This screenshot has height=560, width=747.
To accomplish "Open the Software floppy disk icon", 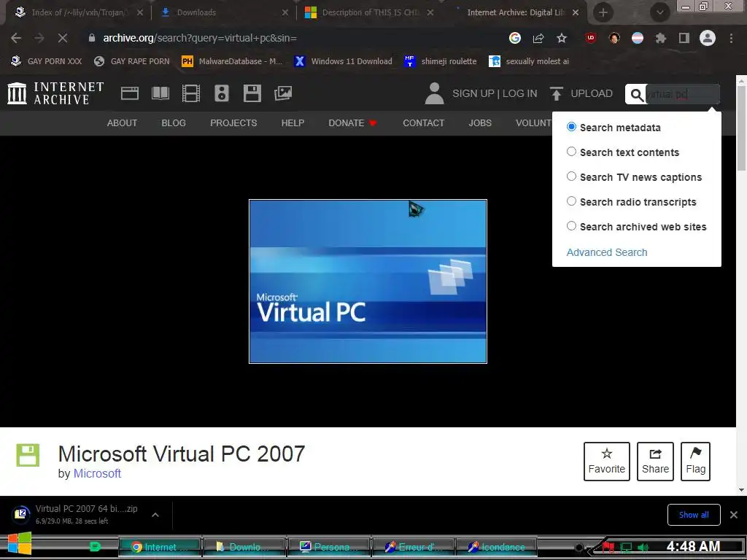I will (x=252, y=93).
